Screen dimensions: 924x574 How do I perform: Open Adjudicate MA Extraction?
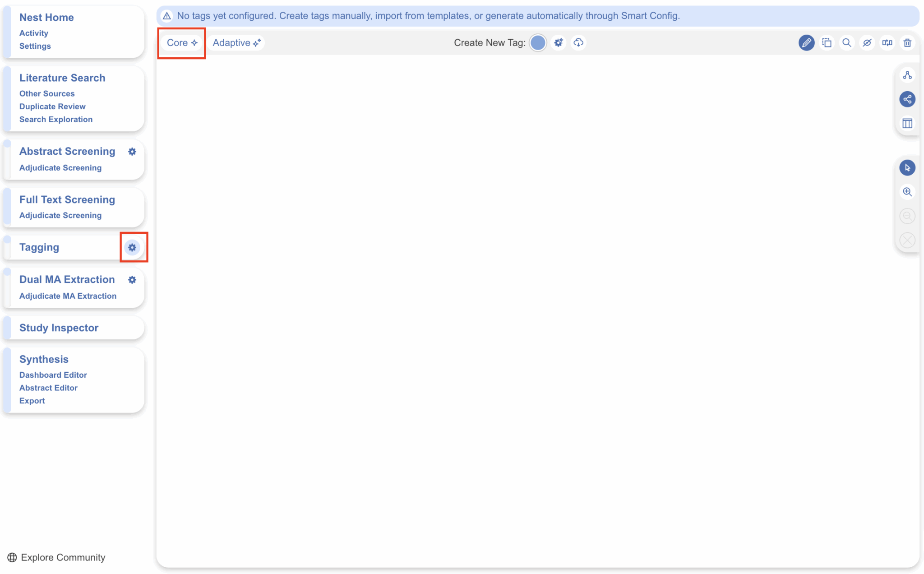pos(68,296)
